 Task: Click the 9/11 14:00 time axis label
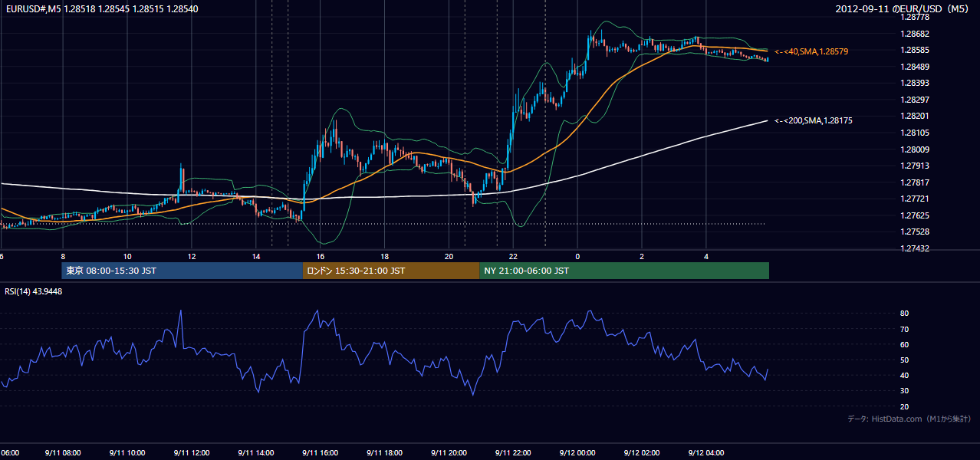coord(256,452)
